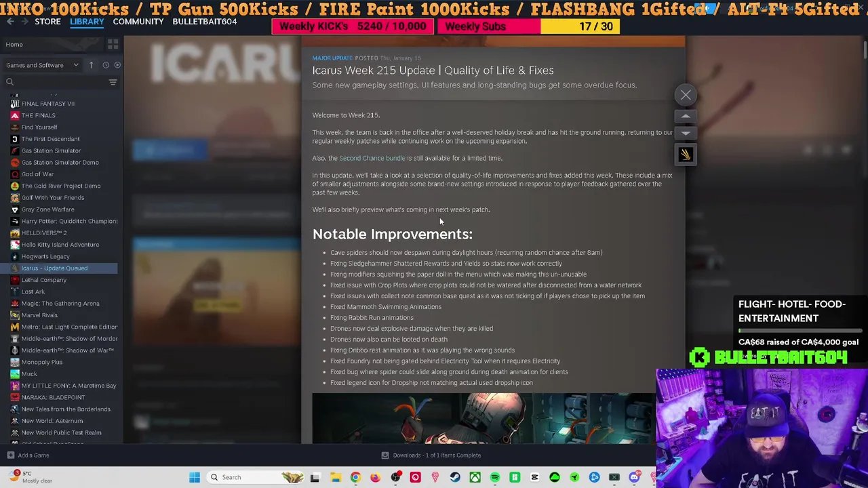Open the COMMUNITY tab
Viewport: 868px width, 488px height.
click(x=138, y=22)
